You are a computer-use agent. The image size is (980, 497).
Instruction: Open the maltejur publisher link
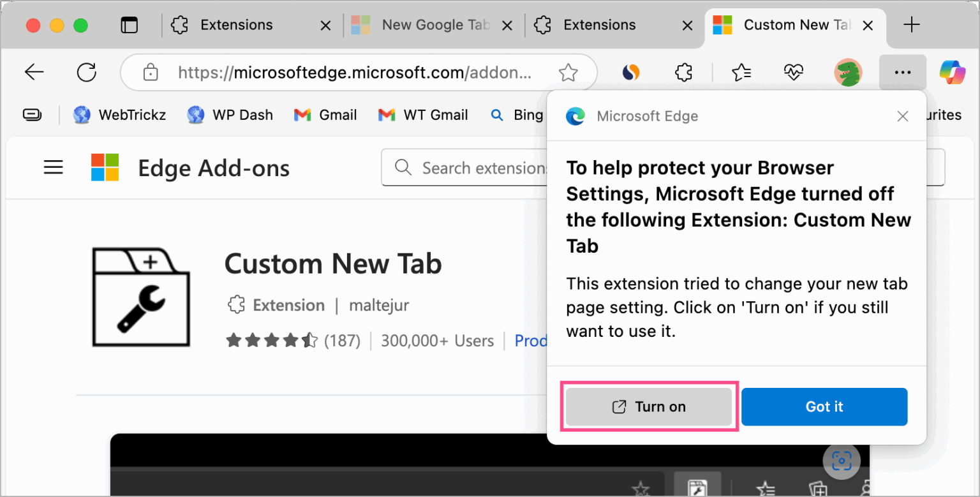tap(379, 305)
